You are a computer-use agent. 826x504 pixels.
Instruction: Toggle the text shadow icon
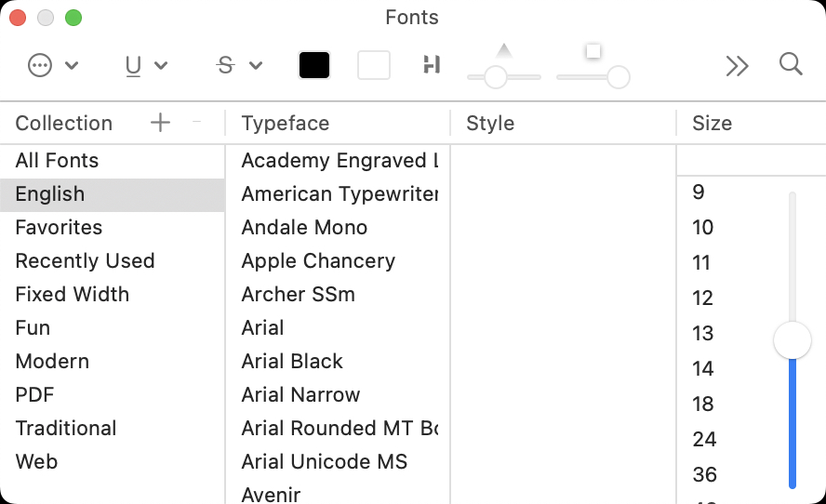pyautogui.click(x=431, y=65)
